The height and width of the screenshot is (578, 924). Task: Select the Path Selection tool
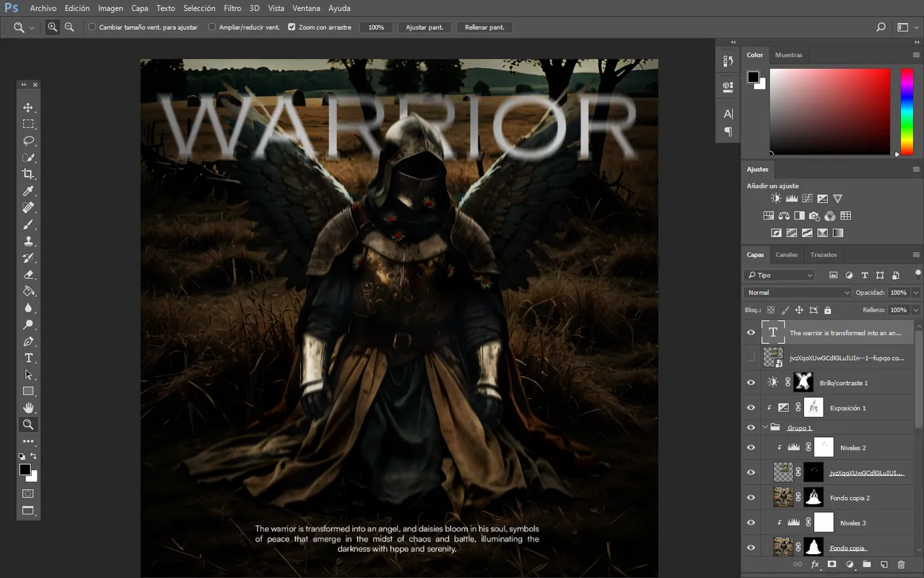click(28, 374)
